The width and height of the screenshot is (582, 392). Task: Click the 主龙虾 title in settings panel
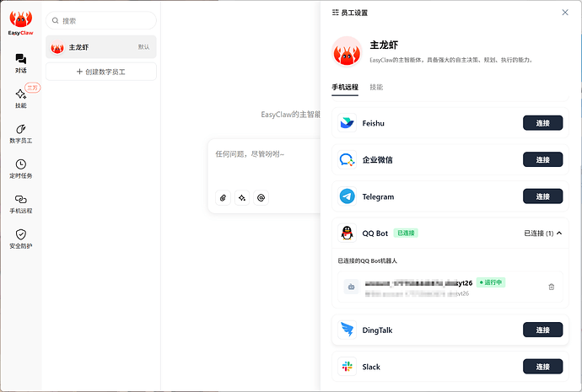384,45
